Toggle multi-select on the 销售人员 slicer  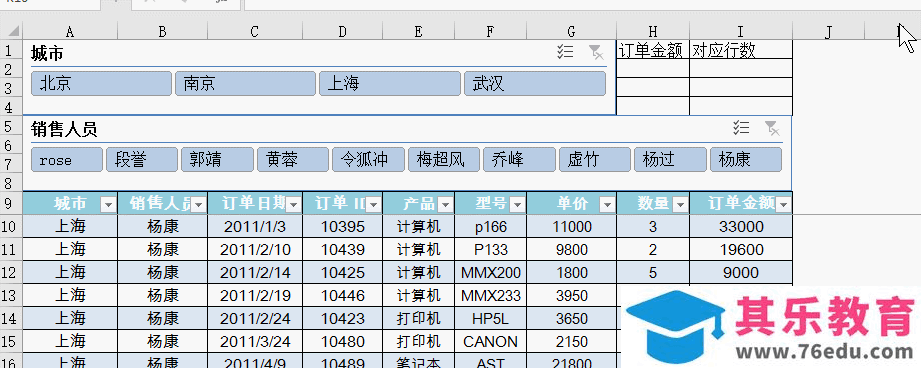[x=741, y=128]
